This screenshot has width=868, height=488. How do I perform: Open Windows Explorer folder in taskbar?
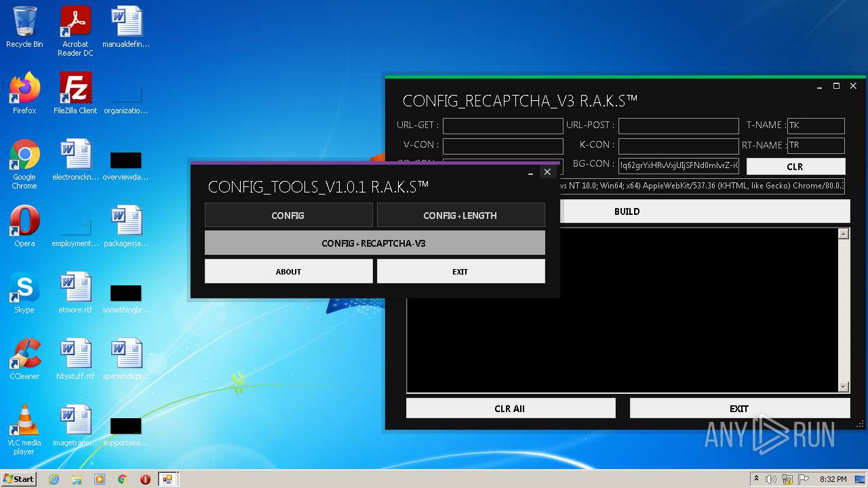pyautogui.click(x=77, y=479)
